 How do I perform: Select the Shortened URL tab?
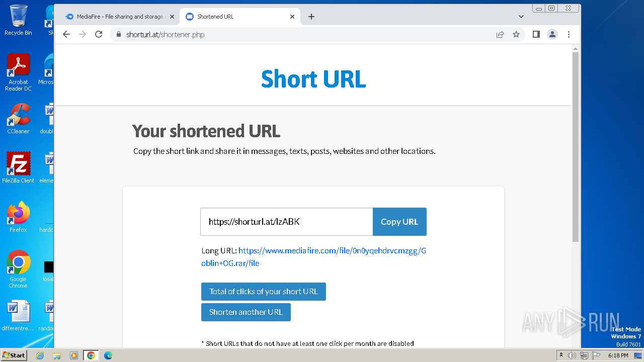tap(240, 17)
